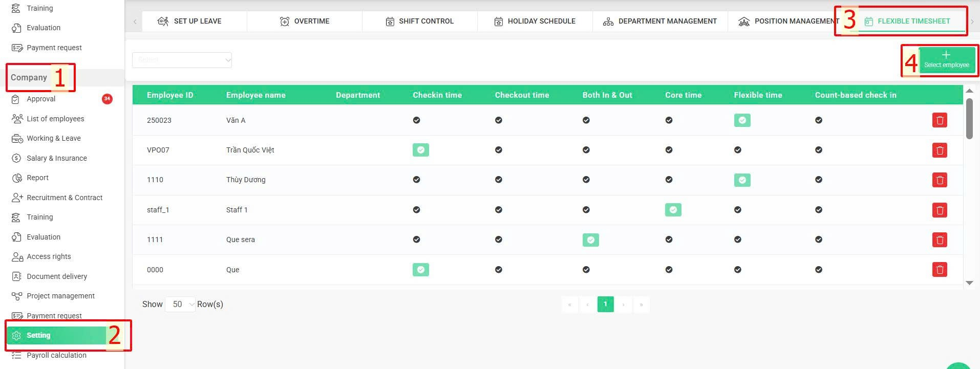Image resolution: width=980 pixels, height=369 pixels.
Task: Click table vertical scrollbar thumb
Action: point(969,119)
